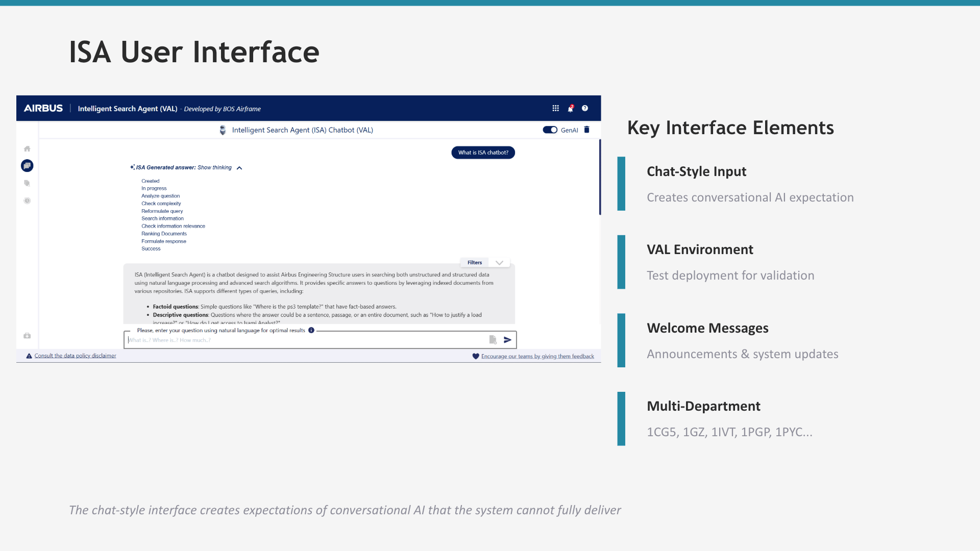Click the Filters button

(x=475, y=263)
